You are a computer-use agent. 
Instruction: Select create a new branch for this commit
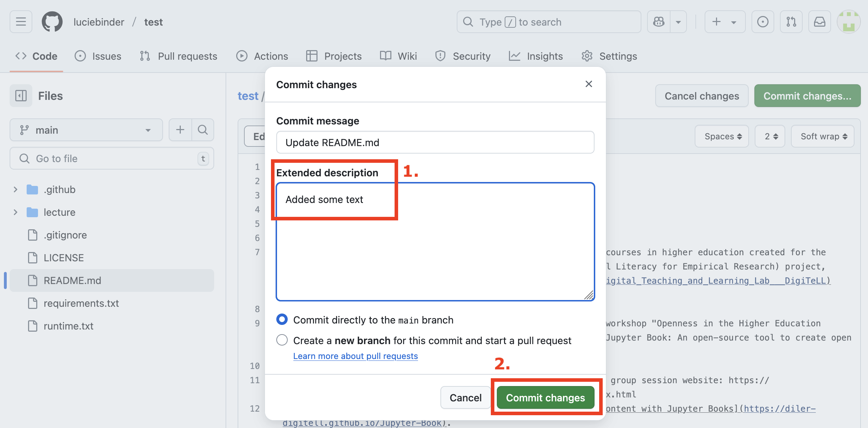(282, 340)
